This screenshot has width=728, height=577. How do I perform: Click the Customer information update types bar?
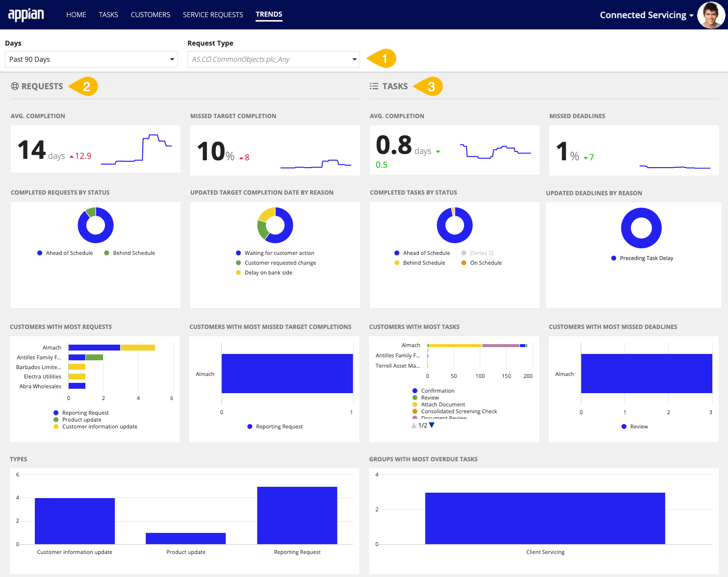(75, 521)
